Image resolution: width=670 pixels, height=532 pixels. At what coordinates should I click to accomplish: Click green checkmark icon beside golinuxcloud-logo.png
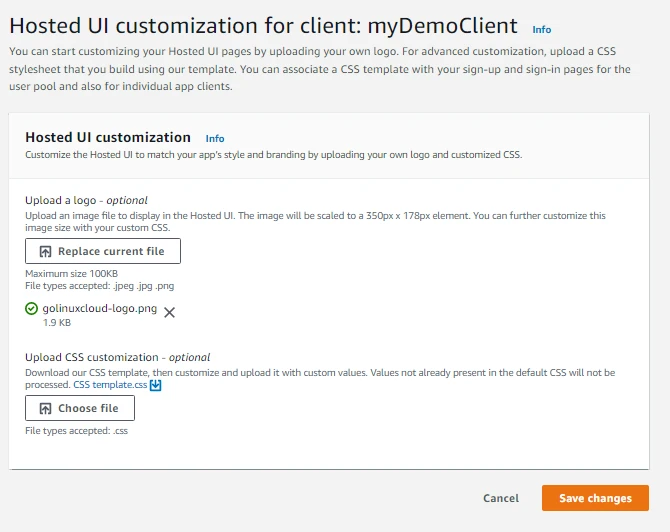pyautogui.click(x=32, y=310)
